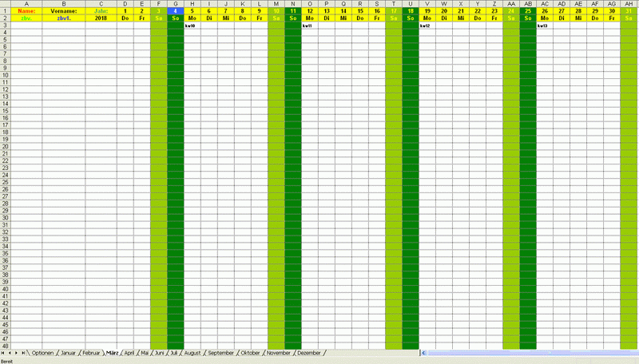Click the 'kw12' week cell

(x=427, y=26)
